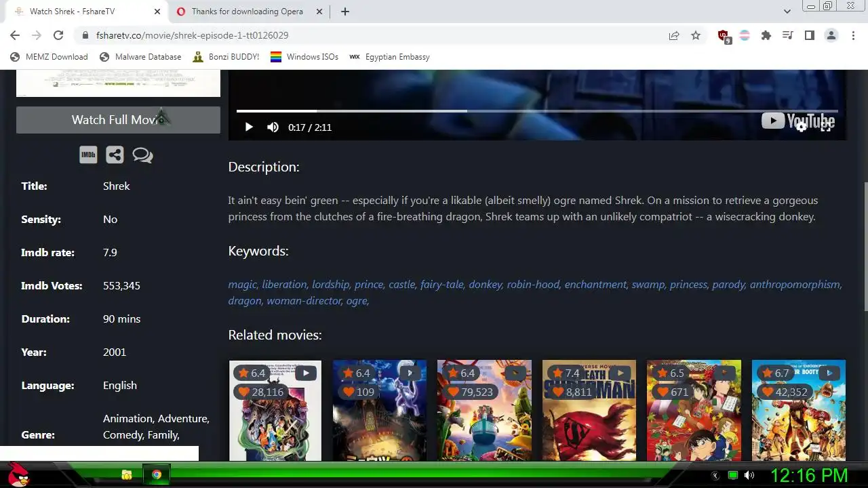
Task: Open related movie with 42,352 likes
Action: click(x=799, y=411)
